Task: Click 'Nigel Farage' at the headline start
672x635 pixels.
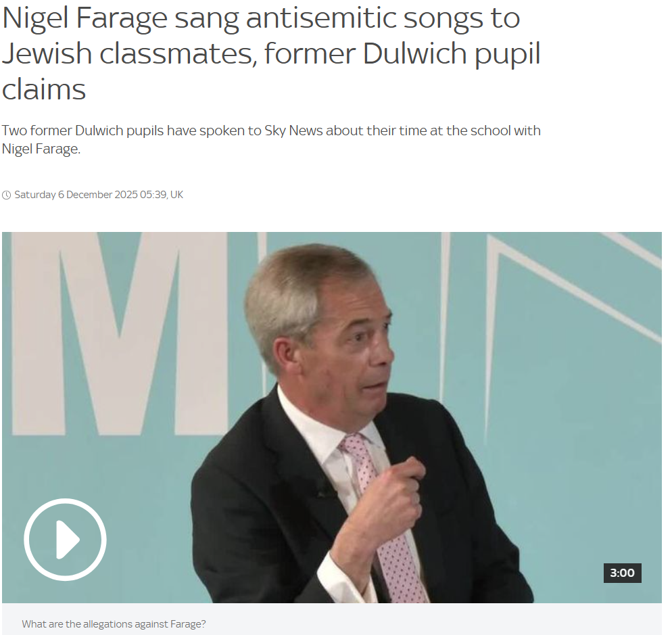Action: tap(84, 19)
